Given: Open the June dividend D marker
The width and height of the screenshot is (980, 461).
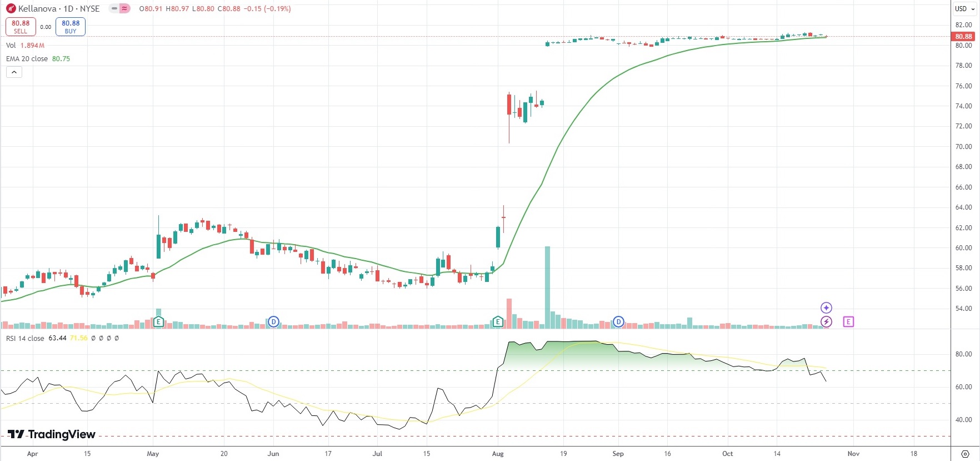Looking at the screenshot, I should (273, 321).
